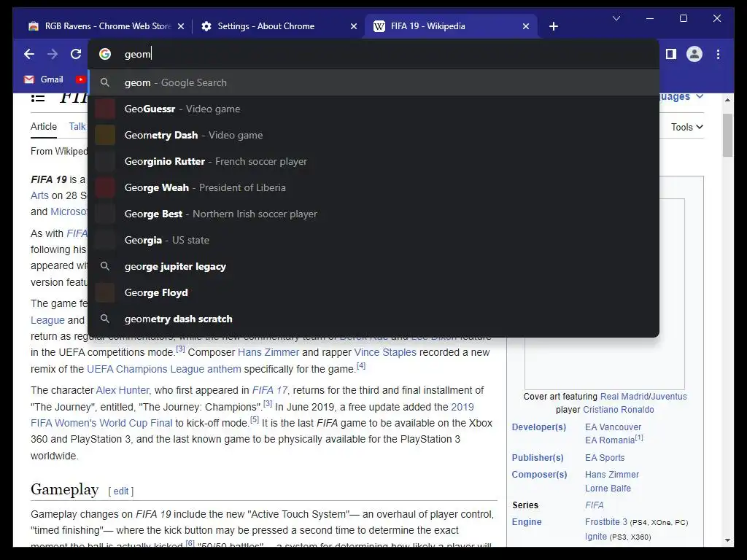Open the side panel icon
The height and width of the screenshot is (560, 747).
pos(671,54)
